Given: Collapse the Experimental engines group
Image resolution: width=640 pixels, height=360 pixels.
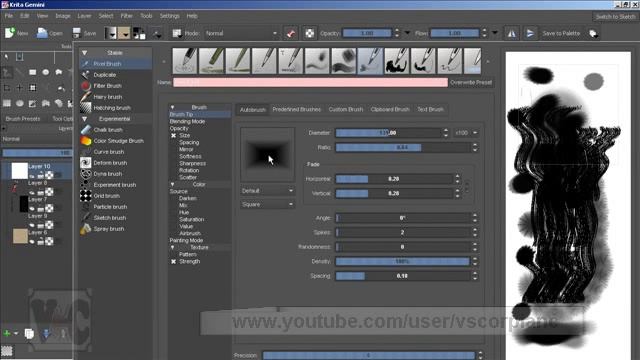Looking at the screenshot, I should [84, 119].
